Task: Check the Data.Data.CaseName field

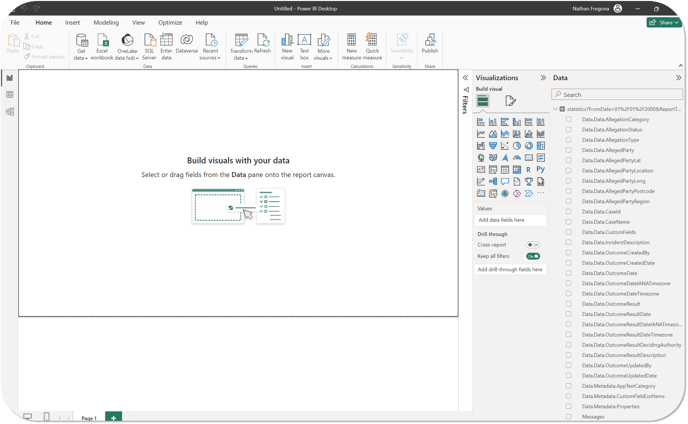Action: [x=569, y=222]
